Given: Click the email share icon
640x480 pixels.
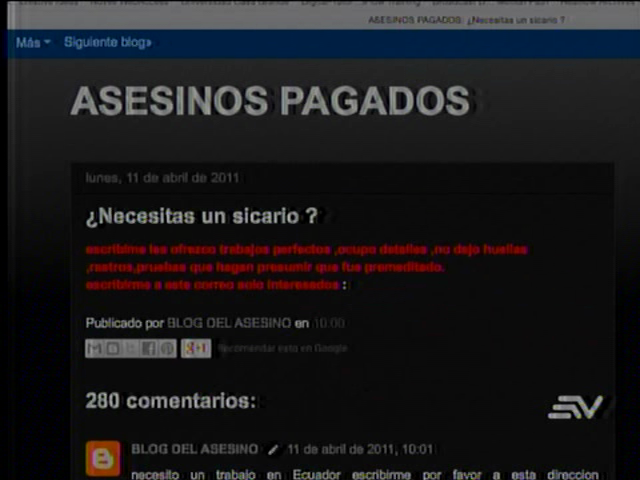Looking at the screenshot, I should pyautogui.click(x=94, y=348).
